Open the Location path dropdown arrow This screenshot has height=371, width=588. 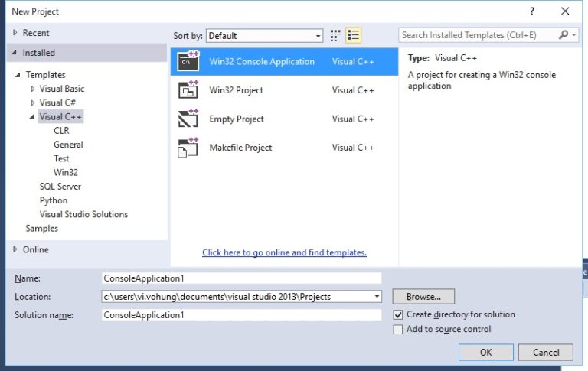click(x=377, y=297)
